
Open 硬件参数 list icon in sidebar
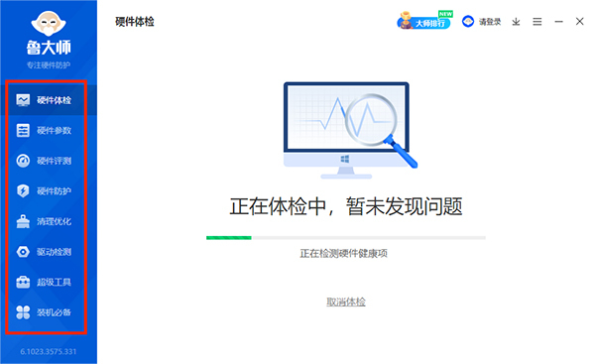[23, 131]
